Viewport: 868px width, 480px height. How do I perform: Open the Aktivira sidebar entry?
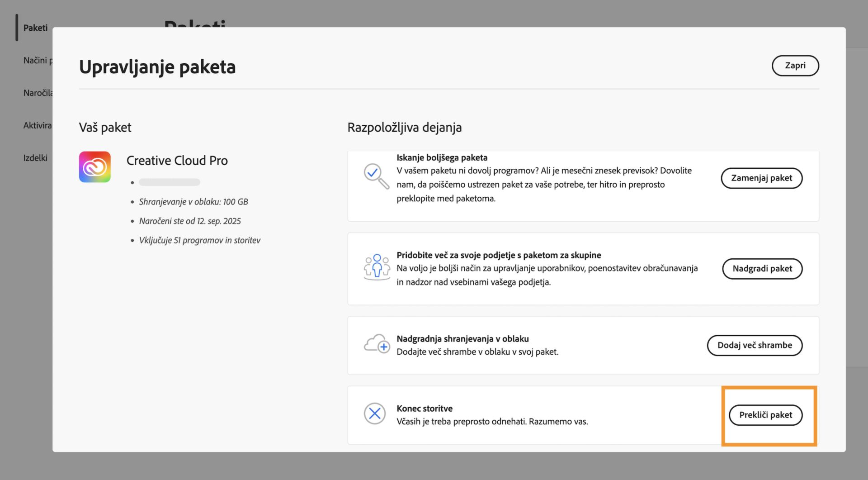pyautogui.click(x=38, y=125)
